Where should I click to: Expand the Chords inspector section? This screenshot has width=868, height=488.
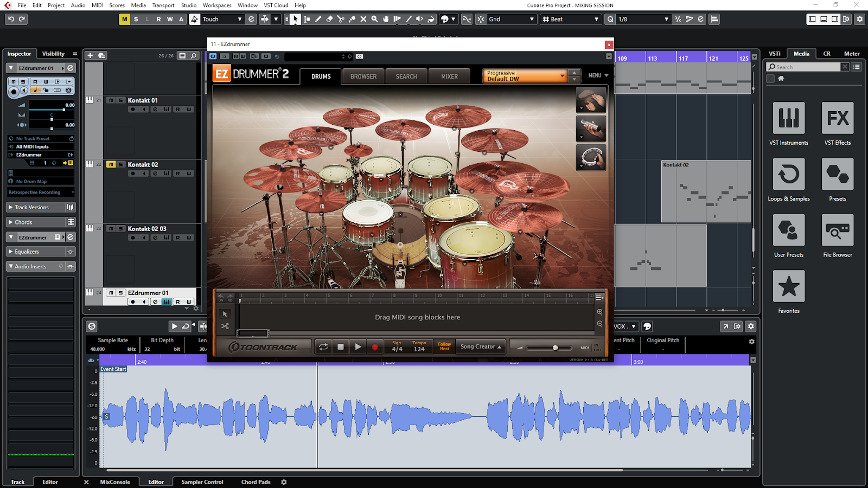point(41,222)
